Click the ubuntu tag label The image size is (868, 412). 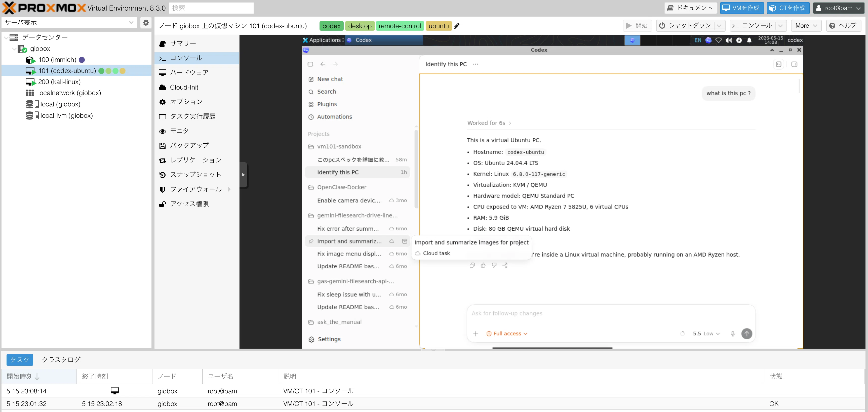click(438, 26)
